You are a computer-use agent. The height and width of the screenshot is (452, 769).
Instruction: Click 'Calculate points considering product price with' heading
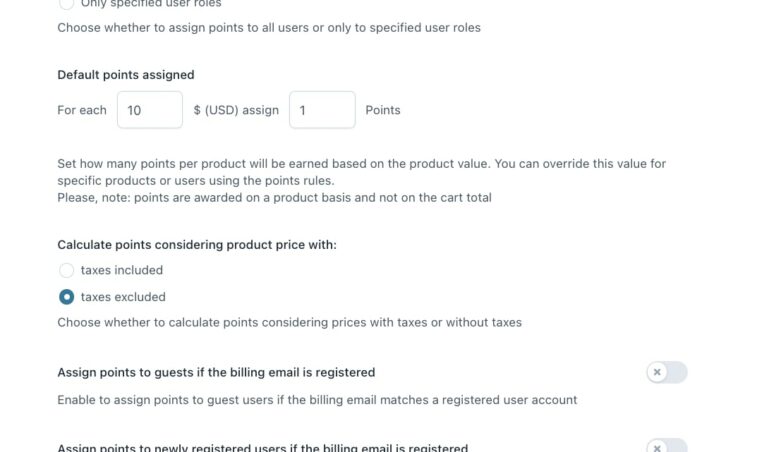[197, 245]
